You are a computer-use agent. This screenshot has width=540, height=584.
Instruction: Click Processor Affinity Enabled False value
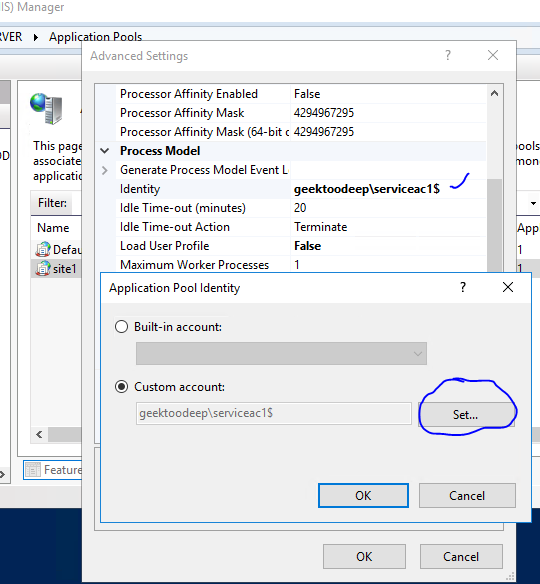coord(307,94)
